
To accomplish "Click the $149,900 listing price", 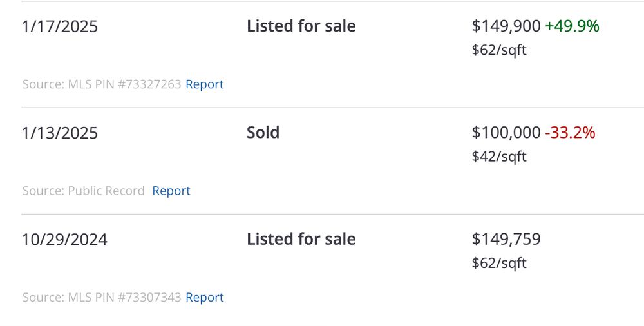I will coord(506,26).
